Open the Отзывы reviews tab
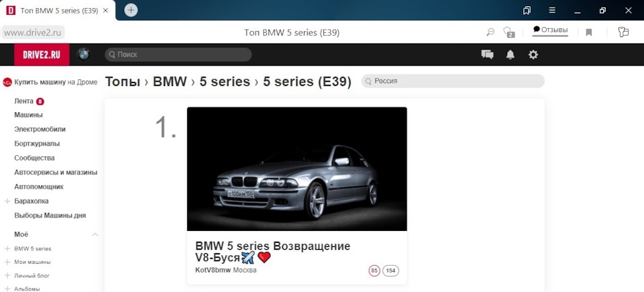Image resolution: width=644 pixels, height=292 pixels. (550, 30)
